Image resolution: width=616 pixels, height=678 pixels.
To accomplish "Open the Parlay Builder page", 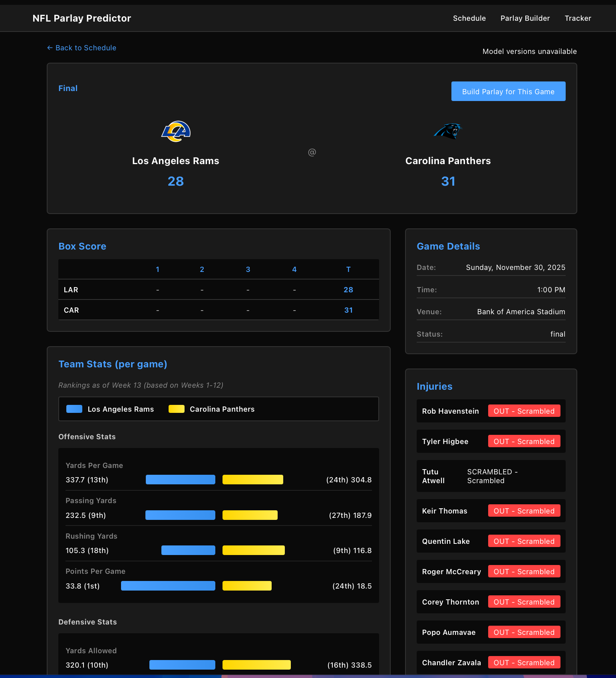I will (x=525, y=18).
